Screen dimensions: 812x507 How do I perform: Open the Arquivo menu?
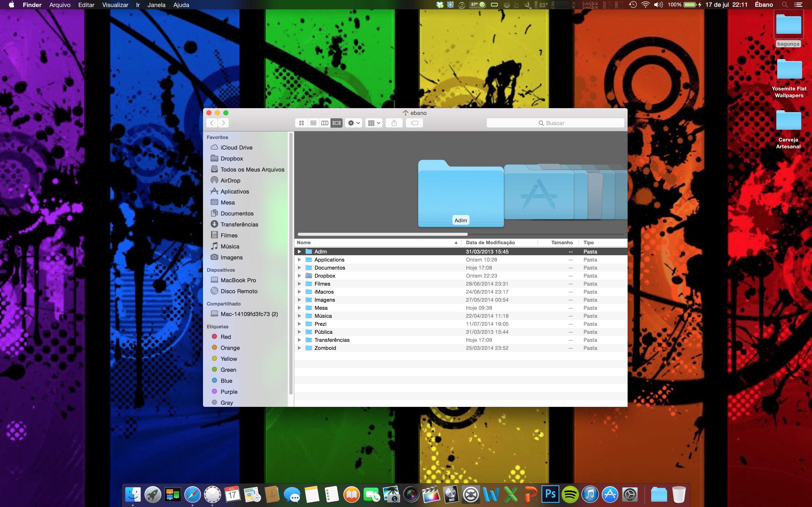(60, 5)
